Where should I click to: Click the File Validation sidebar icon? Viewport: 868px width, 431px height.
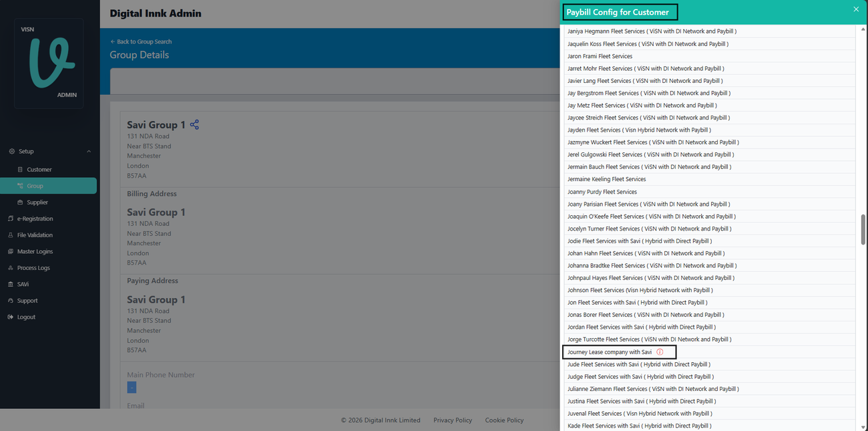tap(11, 235)
